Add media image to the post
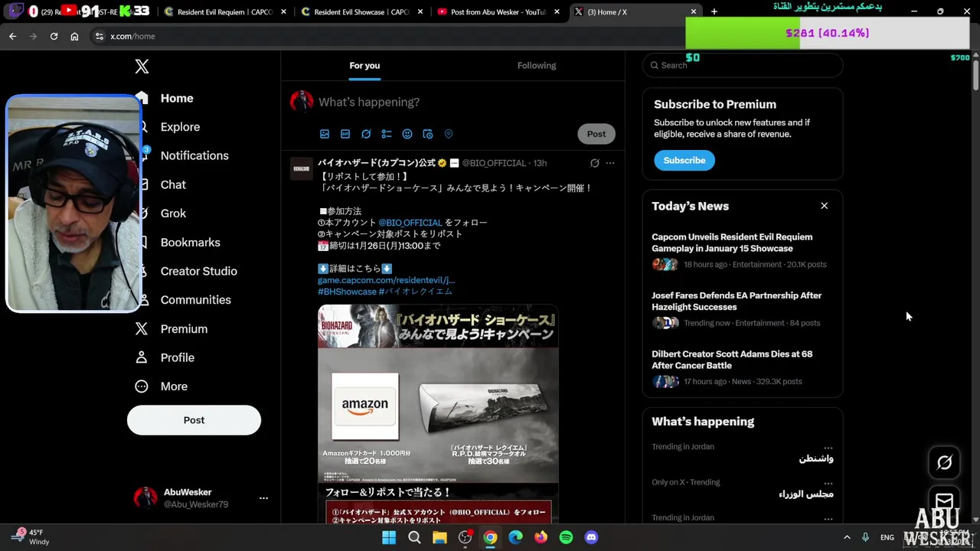 [325, 134]
